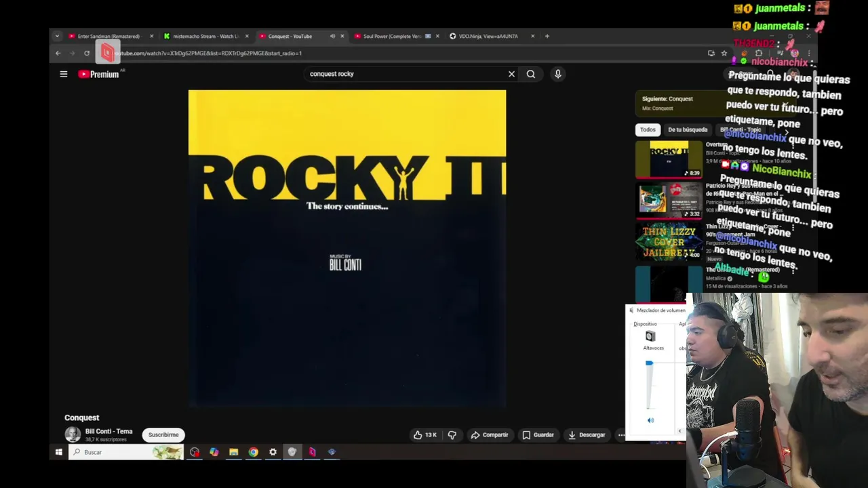
Task: Dislike the Conquest video
Action: point(452,434)
